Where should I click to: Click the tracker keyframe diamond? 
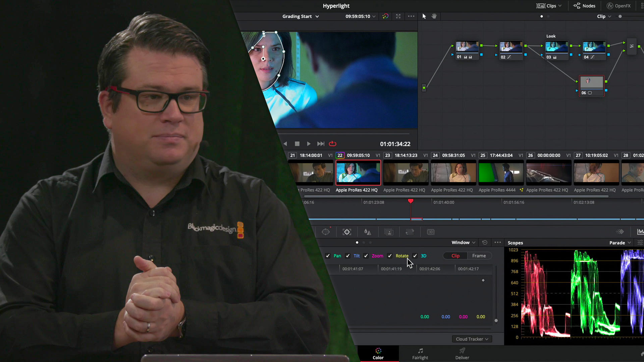483,280
